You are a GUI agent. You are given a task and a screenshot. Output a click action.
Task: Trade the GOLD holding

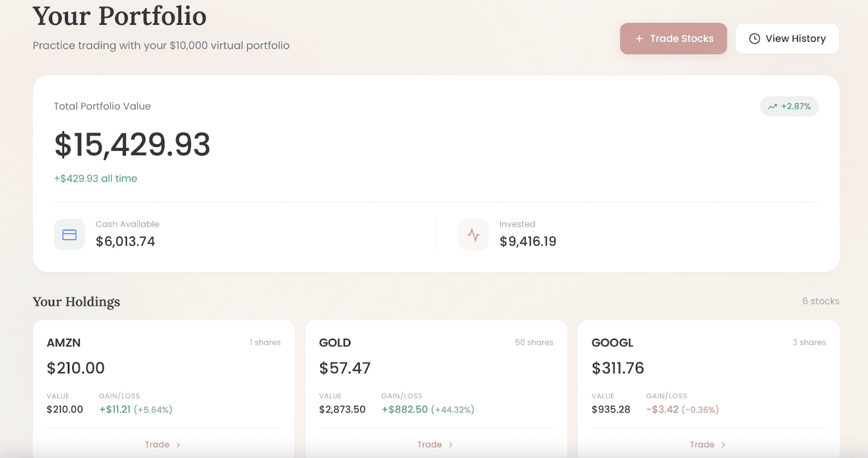430,444
